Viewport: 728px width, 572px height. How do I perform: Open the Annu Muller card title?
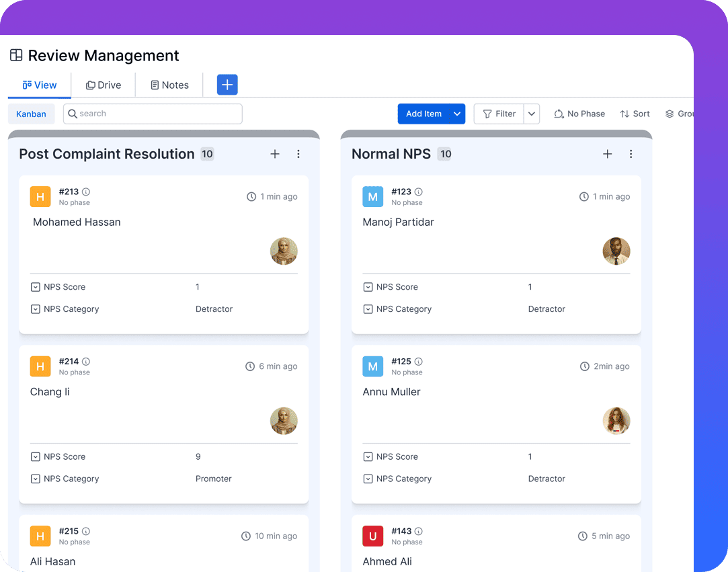391,392
